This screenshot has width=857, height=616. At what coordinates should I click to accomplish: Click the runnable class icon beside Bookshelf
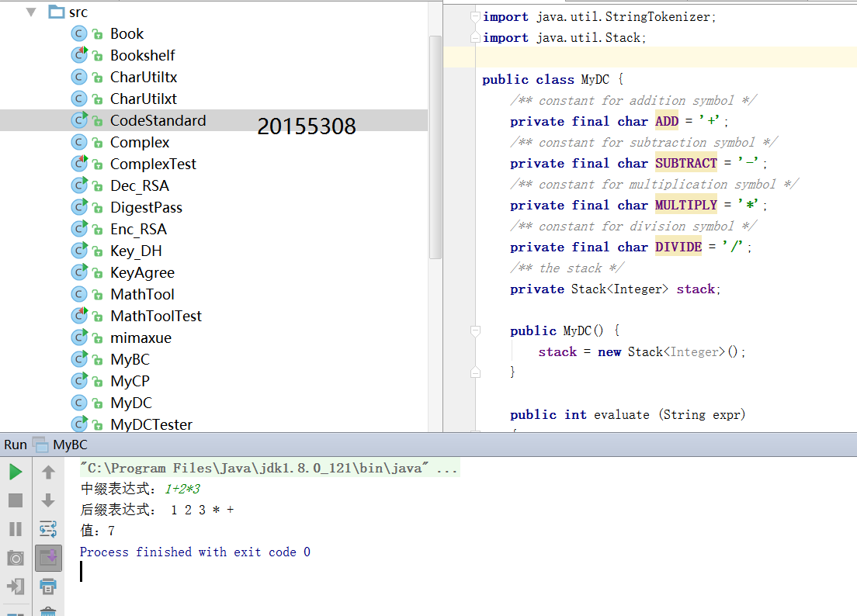click(79, 55)
